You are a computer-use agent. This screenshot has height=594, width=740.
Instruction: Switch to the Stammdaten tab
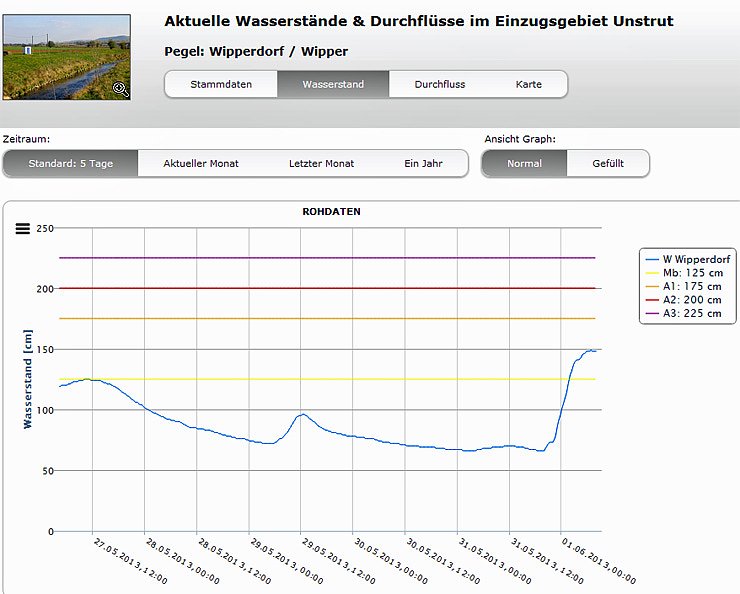click(221, 84)
